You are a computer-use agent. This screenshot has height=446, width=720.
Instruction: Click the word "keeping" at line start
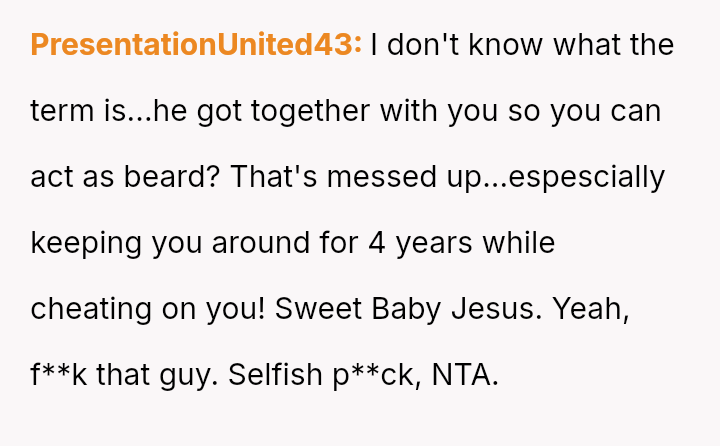(88, 243)
